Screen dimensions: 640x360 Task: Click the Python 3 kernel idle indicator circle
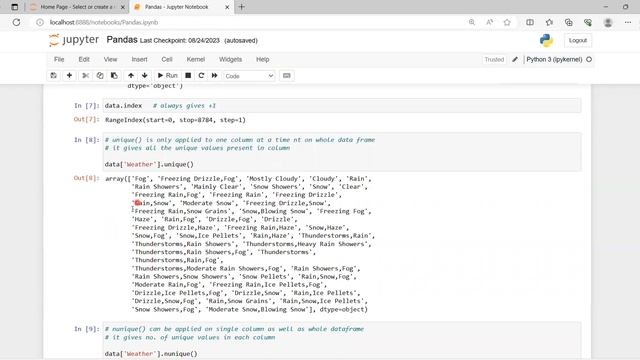(x=589, y=60)
